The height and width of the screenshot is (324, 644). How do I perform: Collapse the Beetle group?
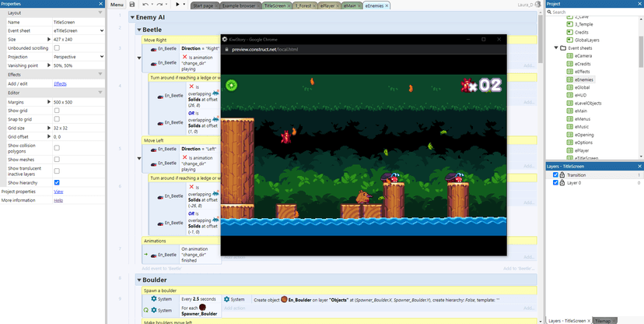[x=139, y=30]
